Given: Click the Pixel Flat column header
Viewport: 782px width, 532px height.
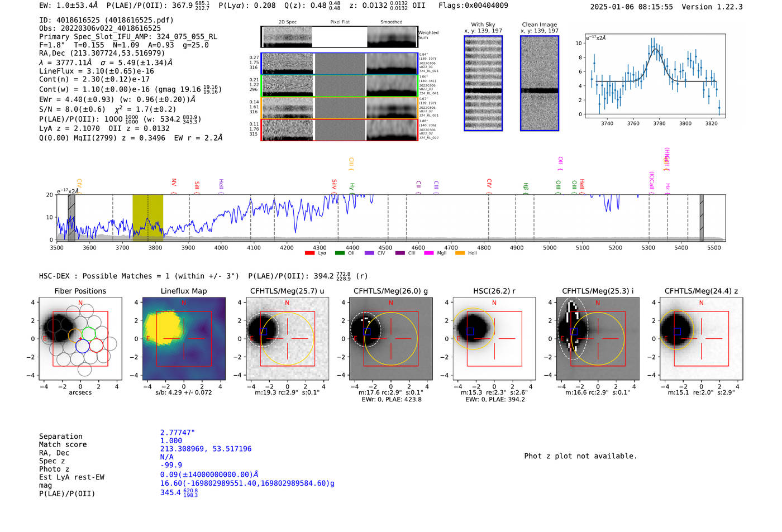Looking at the screenshot, I should pos(340,22).
